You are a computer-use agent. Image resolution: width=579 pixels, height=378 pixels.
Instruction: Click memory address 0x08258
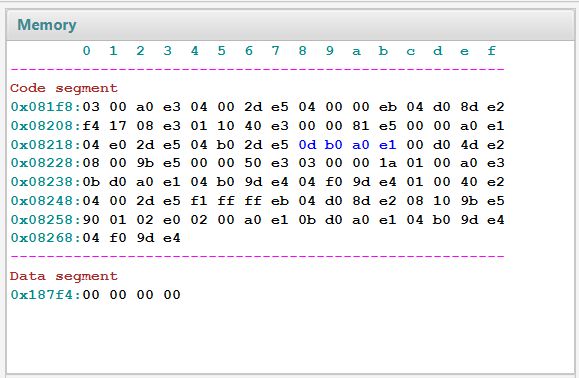pyautogui.click(x=44, y=220)
